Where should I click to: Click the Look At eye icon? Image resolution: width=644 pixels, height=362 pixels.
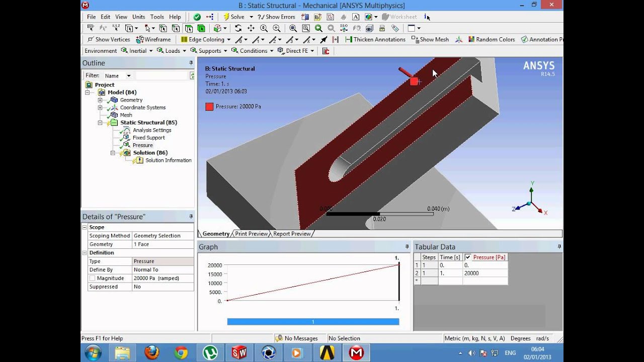pyautogui.click(x=369, y=28)
